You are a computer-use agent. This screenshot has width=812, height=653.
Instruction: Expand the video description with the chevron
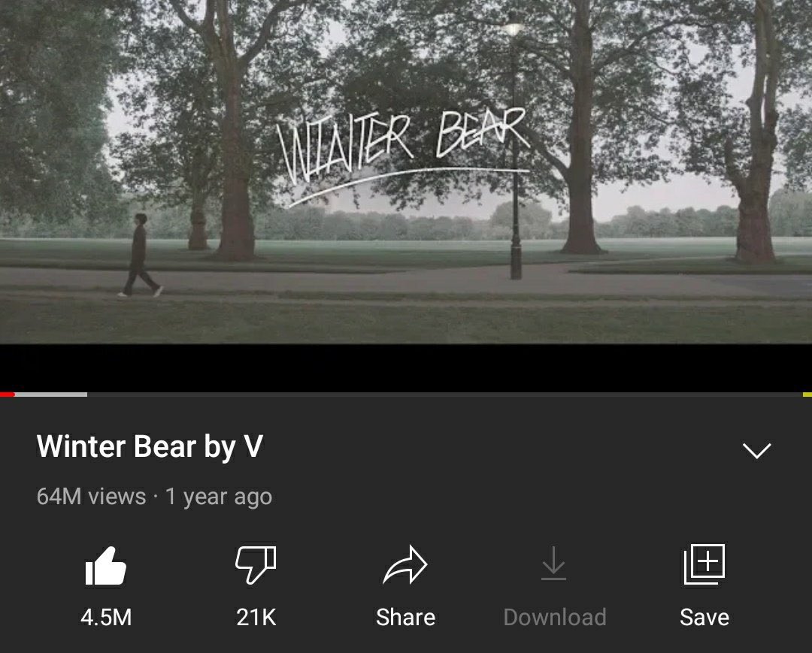tap(756, 450)
